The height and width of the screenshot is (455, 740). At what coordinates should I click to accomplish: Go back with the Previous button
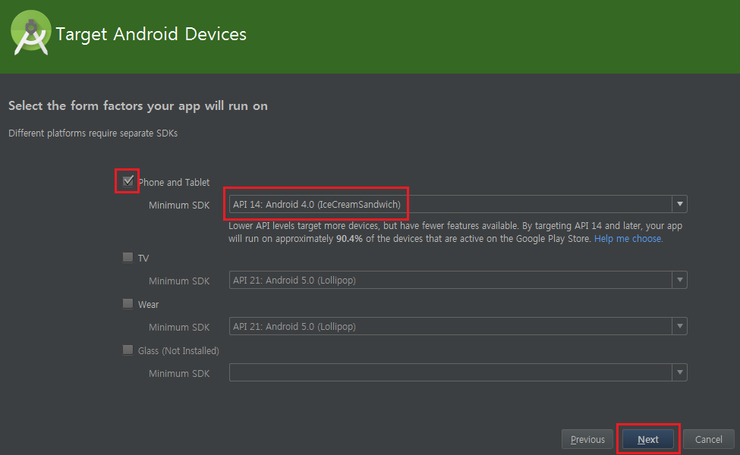pyautogui.click(x=588, y=439)
